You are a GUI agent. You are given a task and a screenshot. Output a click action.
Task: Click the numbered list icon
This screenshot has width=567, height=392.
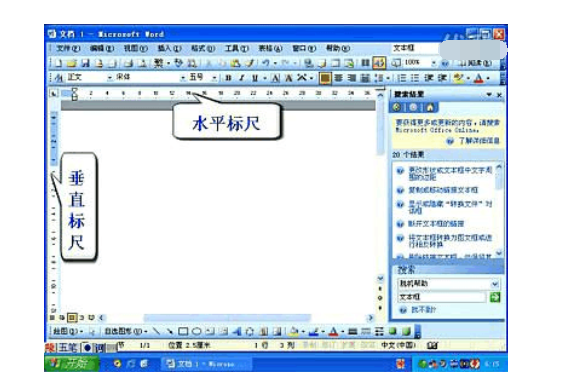401,78
